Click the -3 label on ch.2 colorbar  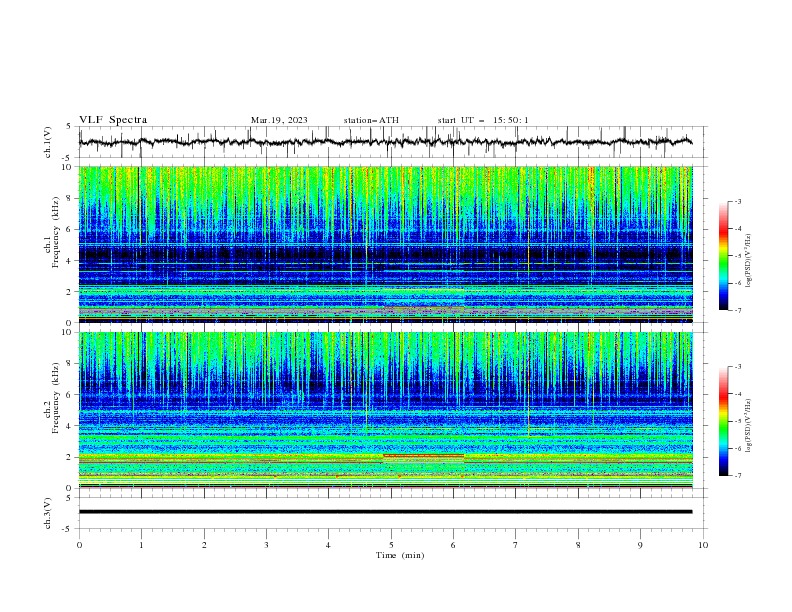pyautogui.click(x=737, y=367)
